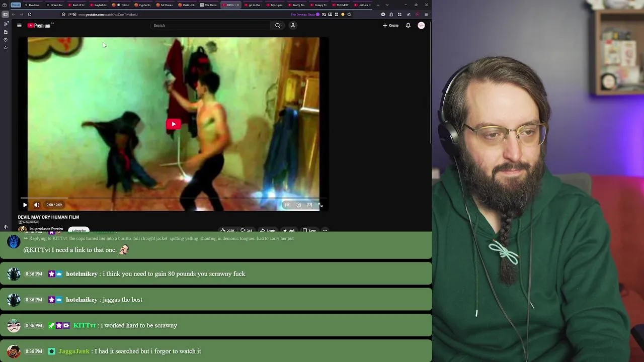The image size is (644, 362).
Task: Open a new browser tab
Action: tap(378, 5)
